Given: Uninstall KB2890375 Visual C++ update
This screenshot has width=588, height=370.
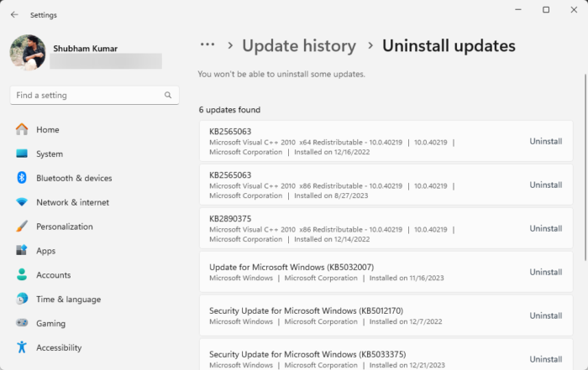Looking at the screenshot, I should [x=545, y=228].
